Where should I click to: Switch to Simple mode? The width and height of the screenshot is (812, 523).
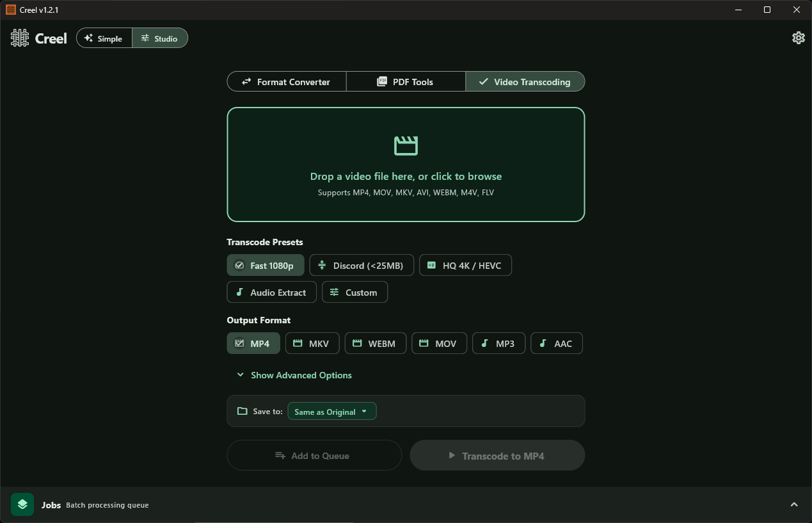point(104,38)
